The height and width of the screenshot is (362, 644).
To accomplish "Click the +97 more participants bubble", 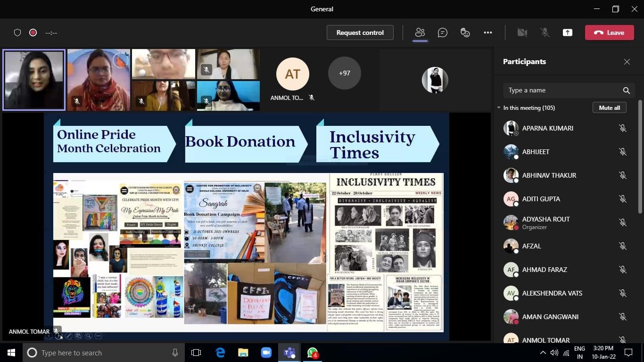I will tap(344, 73).
